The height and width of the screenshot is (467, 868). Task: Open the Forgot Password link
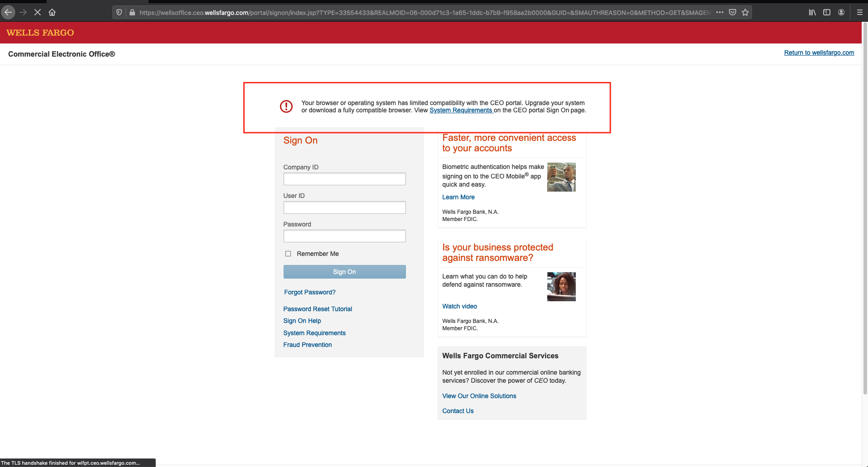tap(309, 292)
